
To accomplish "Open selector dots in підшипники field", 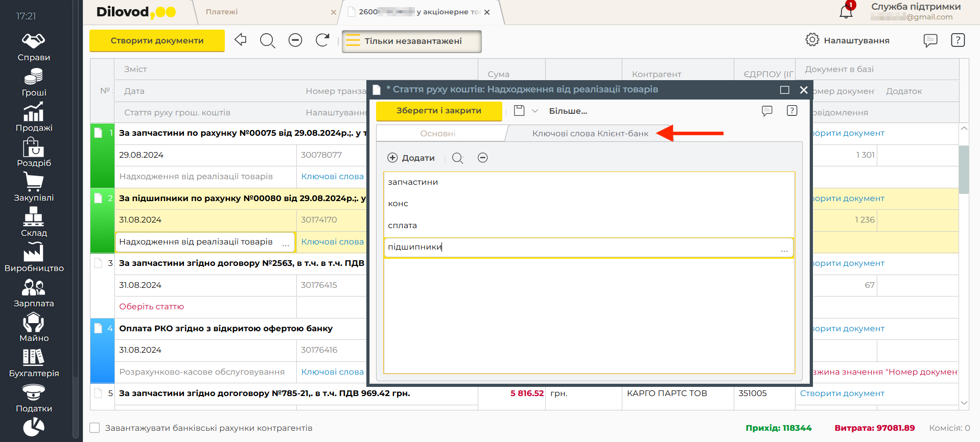I will click(784, 250).
